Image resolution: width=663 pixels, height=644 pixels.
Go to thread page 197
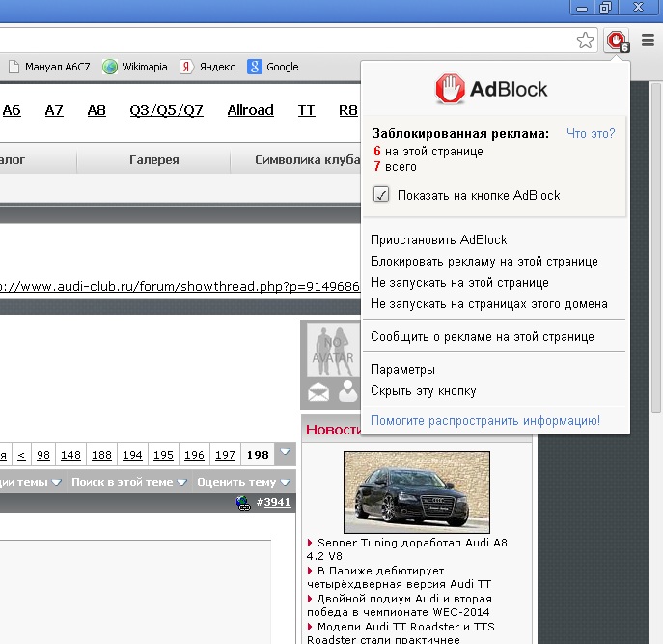225,455
